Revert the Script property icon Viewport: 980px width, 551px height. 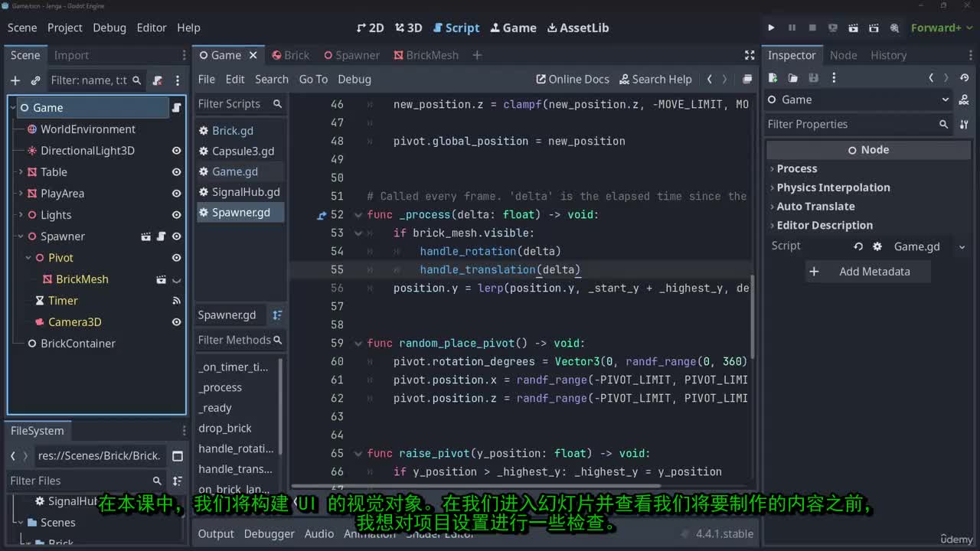(x=858, y=246)
